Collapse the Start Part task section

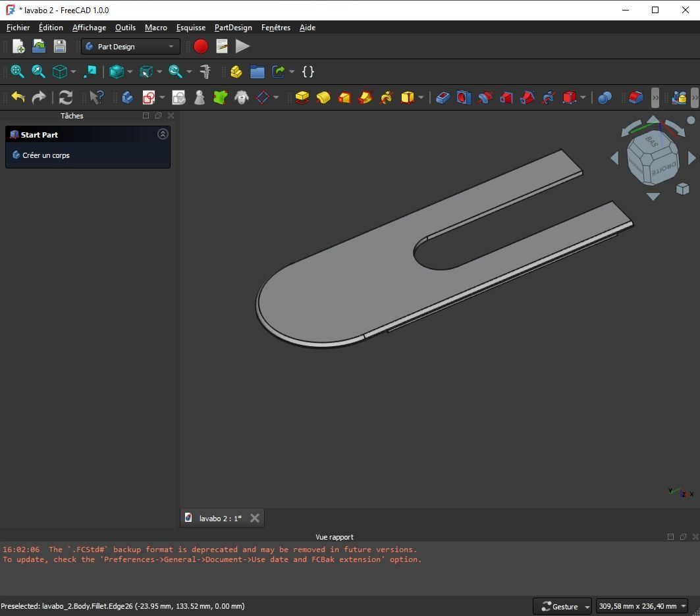tap(163, 134)
